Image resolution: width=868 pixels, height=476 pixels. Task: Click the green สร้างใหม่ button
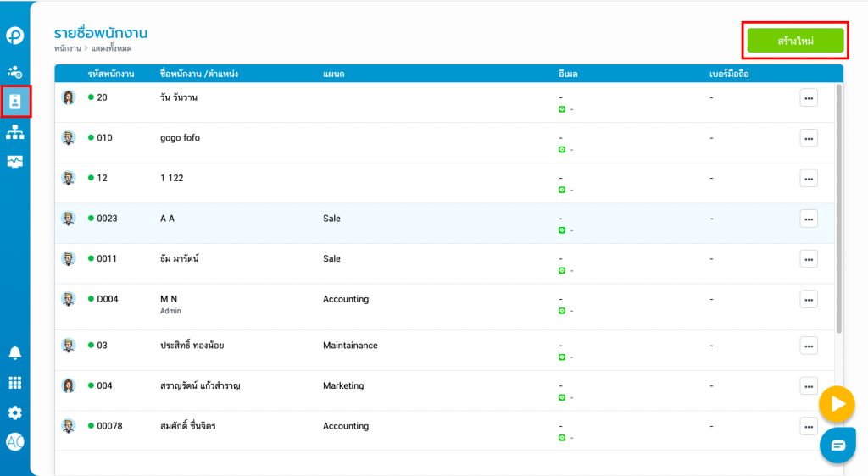click(x=795, y=41)
